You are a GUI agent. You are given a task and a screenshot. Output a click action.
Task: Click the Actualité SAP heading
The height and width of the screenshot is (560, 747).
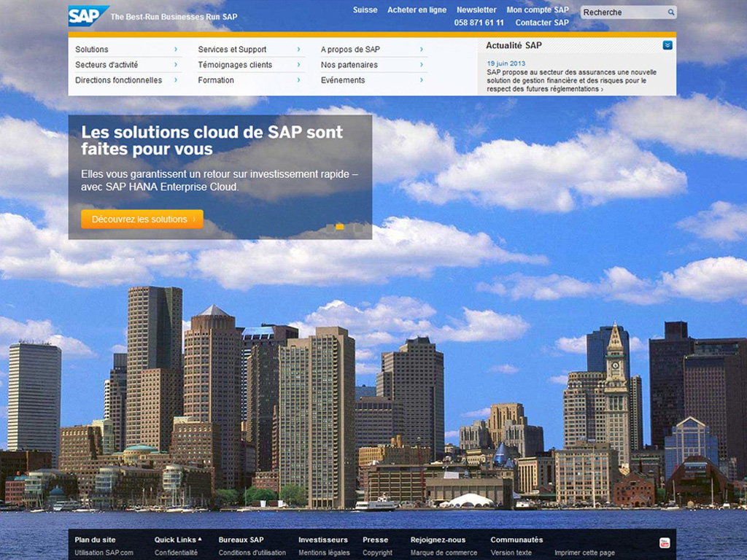point(514,46)
